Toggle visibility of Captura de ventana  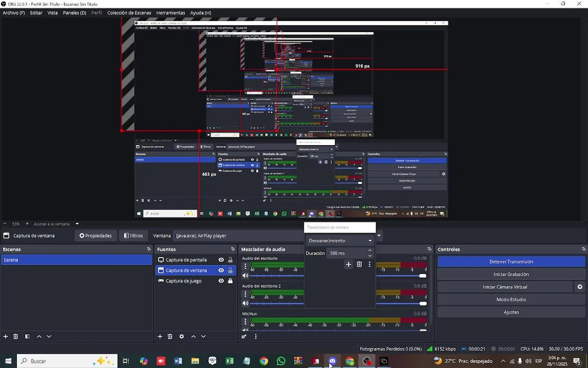click(x=221, y=270)
